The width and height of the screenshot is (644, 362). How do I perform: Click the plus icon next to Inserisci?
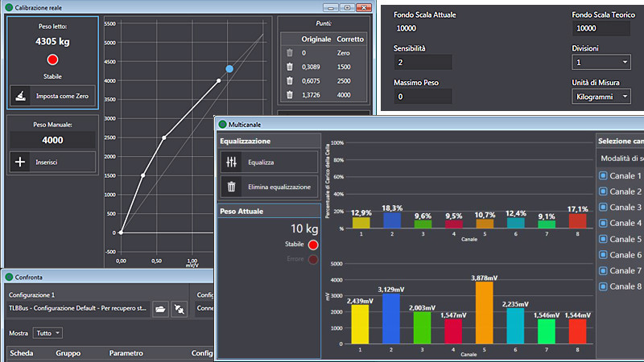(x=19, y=162)
